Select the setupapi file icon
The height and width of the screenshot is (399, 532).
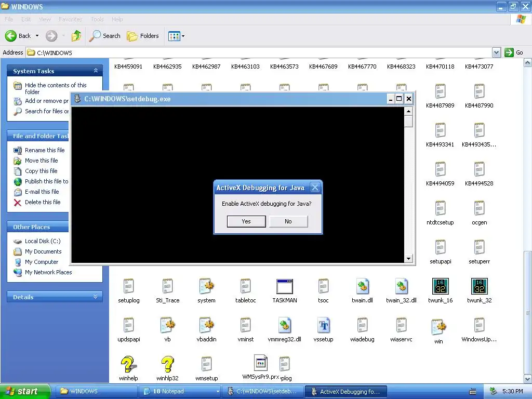click(x=440, y=247)
